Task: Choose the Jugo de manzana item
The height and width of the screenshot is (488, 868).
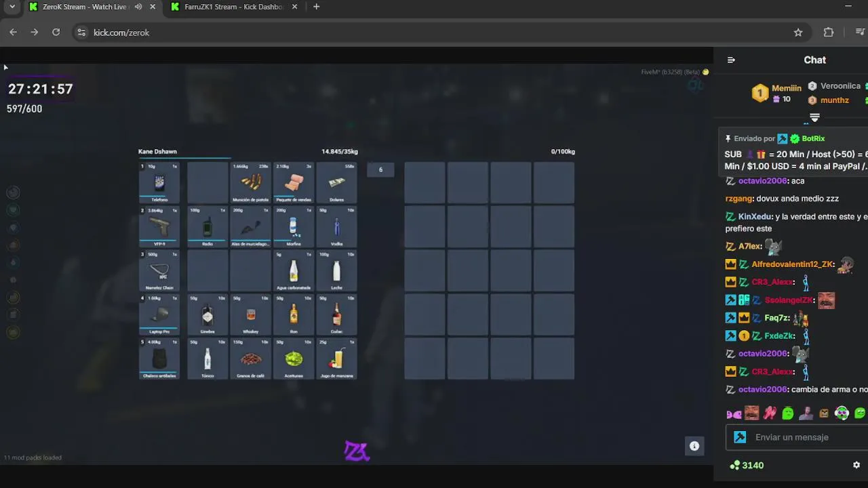Action: [336, 359]
